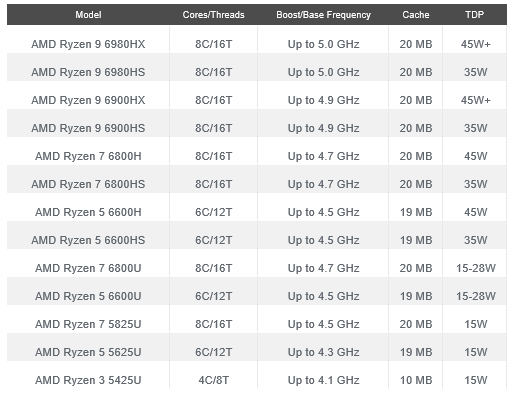Click the Model column header

[x=88, y=15]
